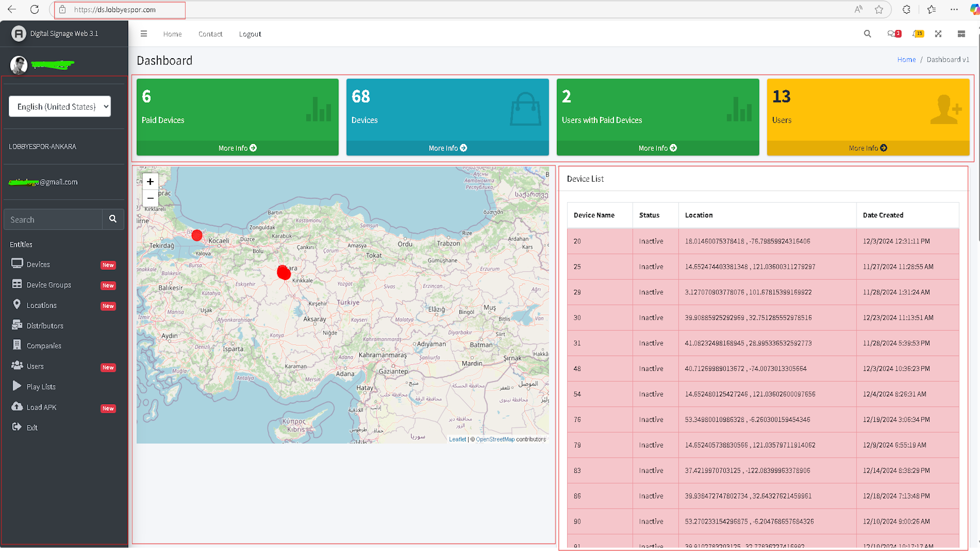980x551 pixels.
Task: Click More Info on the Devices card
Action: pyautogui.click(x=447, y=148)
